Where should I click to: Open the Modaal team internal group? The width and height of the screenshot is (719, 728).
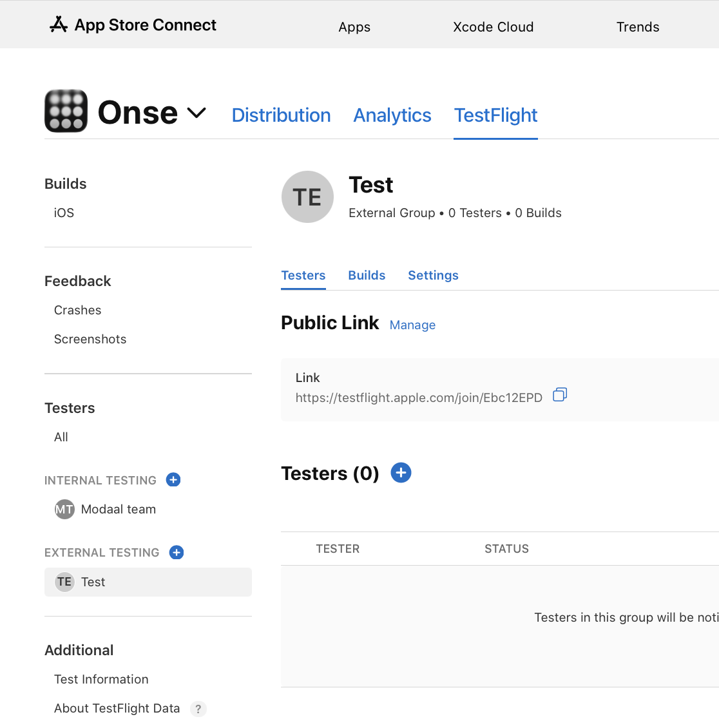point(119,510)
